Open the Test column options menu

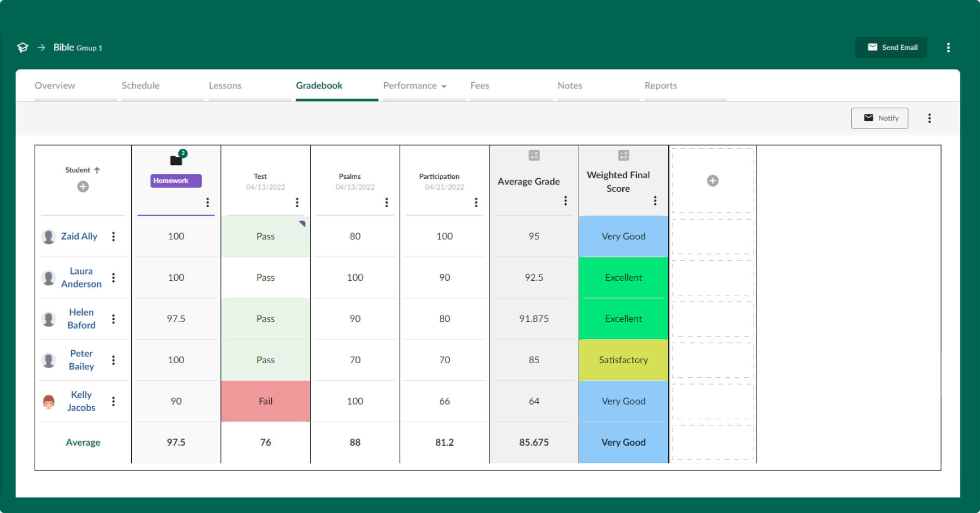297,202
